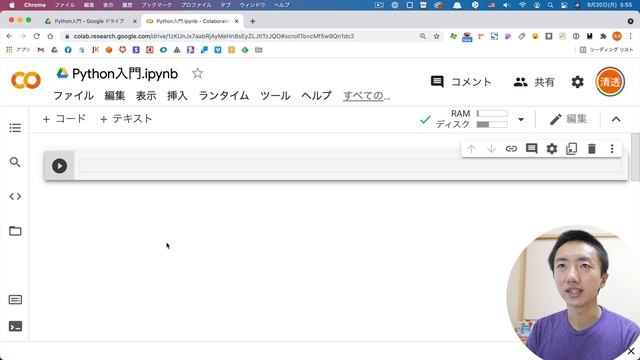Open リーディング リスト reading list

pos(607,50)
